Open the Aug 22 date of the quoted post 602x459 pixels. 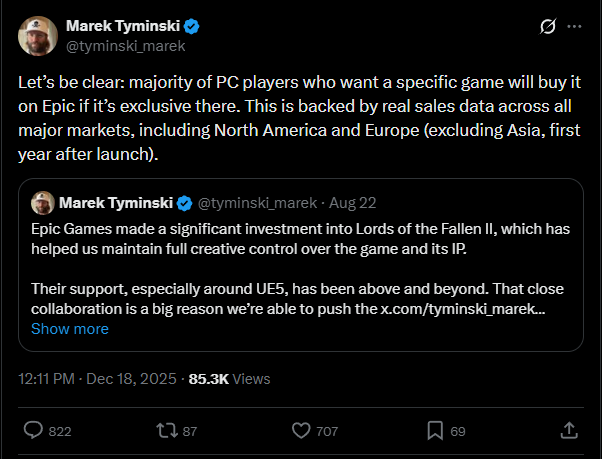pyautogui.click(x=354, y=204)
